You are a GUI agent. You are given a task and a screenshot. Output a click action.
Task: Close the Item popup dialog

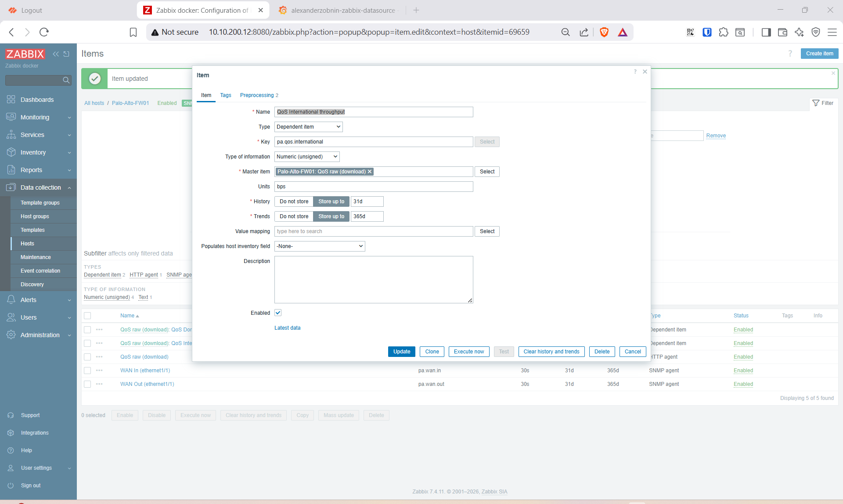[x=645, y=72]
